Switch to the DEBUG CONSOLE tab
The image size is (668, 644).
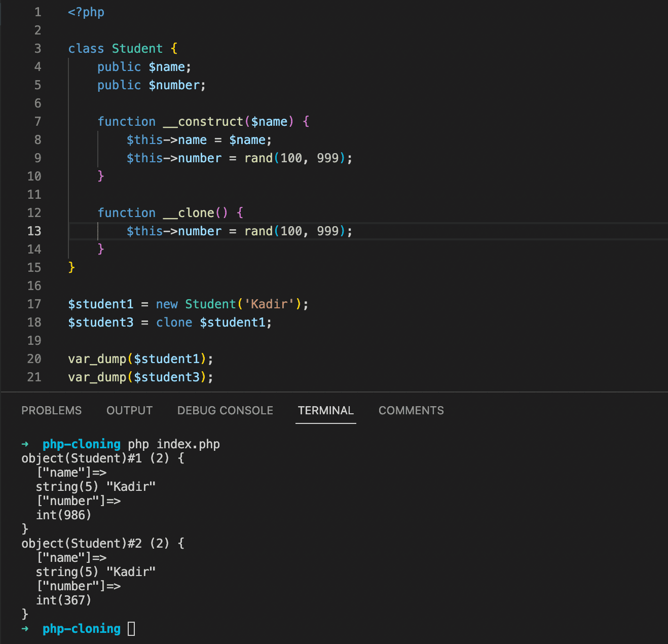click(225, 410)
